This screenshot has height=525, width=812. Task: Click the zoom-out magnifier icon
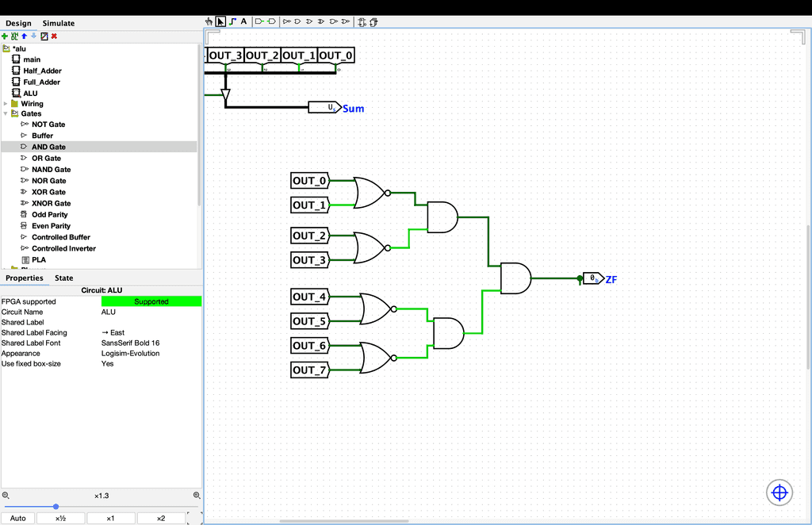[x=6, y=495]
